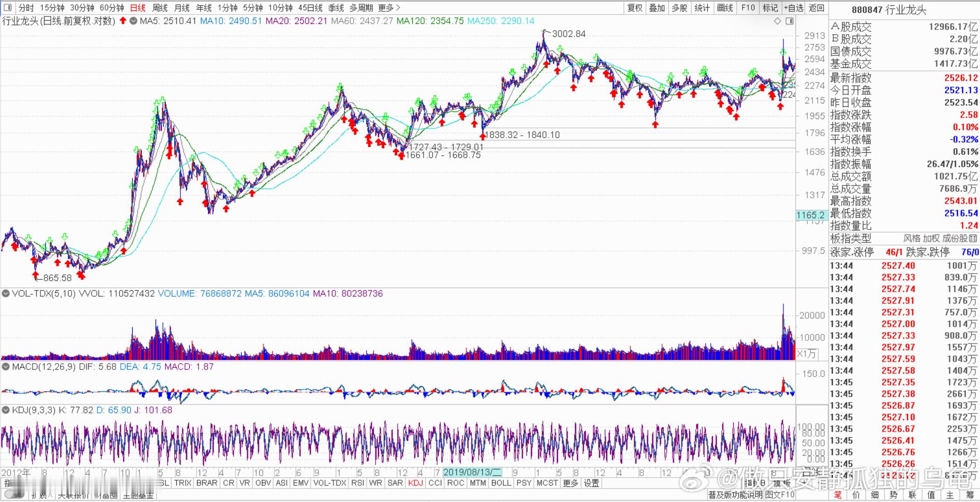Select the BRAR indicator tab
The image size is (980, 502).
(x=207, y=483)
